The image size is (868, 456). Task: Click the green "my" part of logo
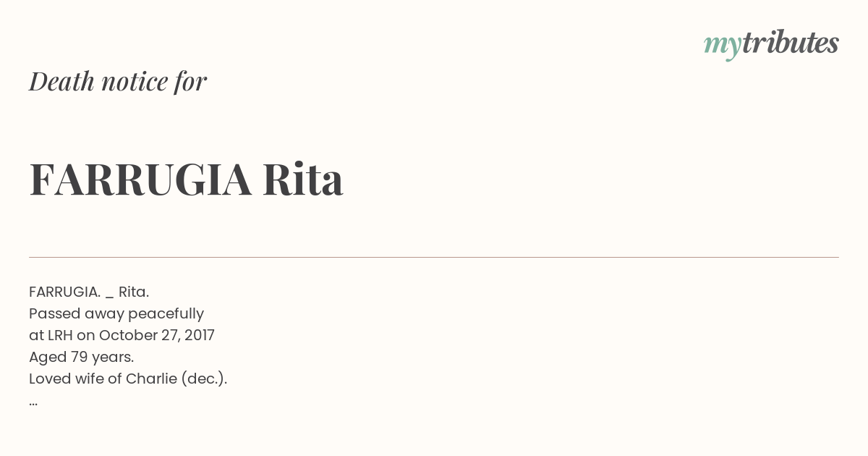pyautogui.click(x=723, y=46)
